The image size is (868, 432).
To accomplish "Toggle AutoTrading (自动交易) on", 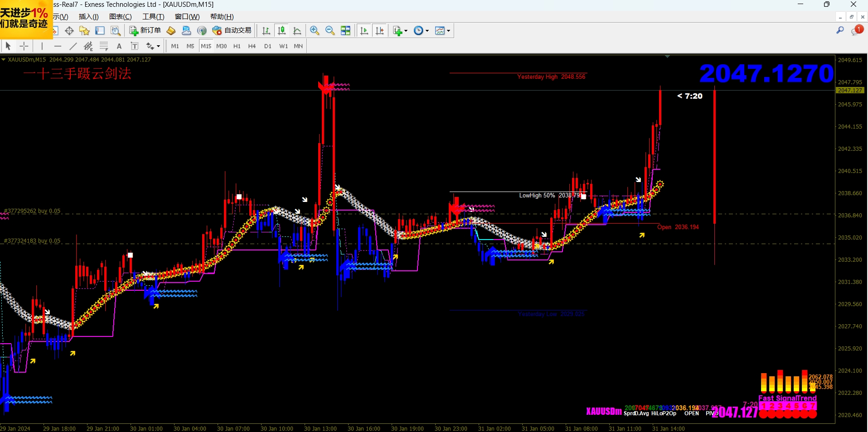I will (x=232, y=30).
